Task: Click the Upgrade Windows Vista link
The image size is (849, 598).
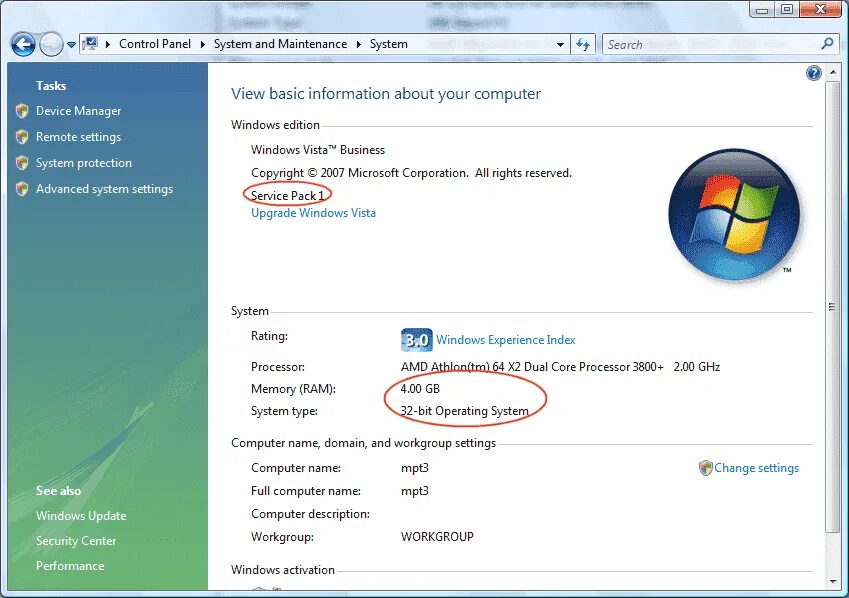Action: [x=313, y=213]
